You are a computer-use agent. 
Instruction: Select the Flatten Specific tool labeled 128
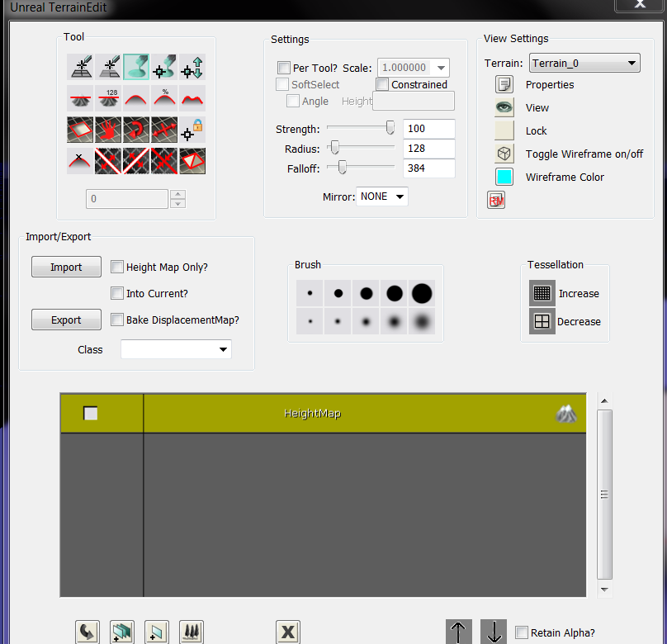108,98
